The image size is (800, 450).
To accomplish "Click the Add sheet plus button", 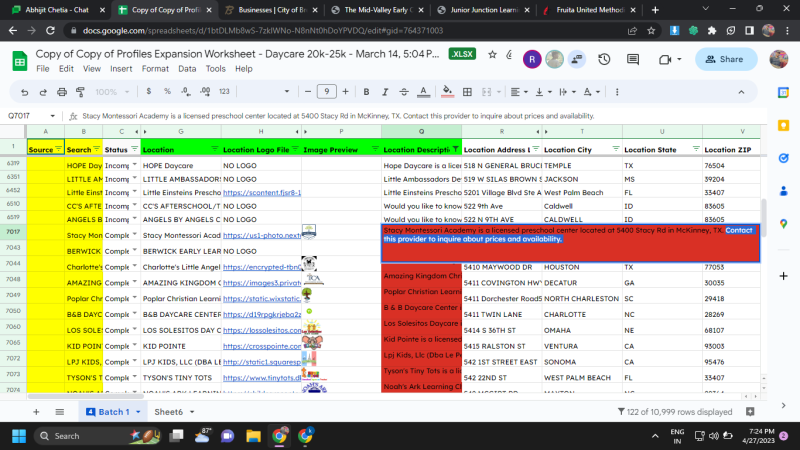I will 36,412.
